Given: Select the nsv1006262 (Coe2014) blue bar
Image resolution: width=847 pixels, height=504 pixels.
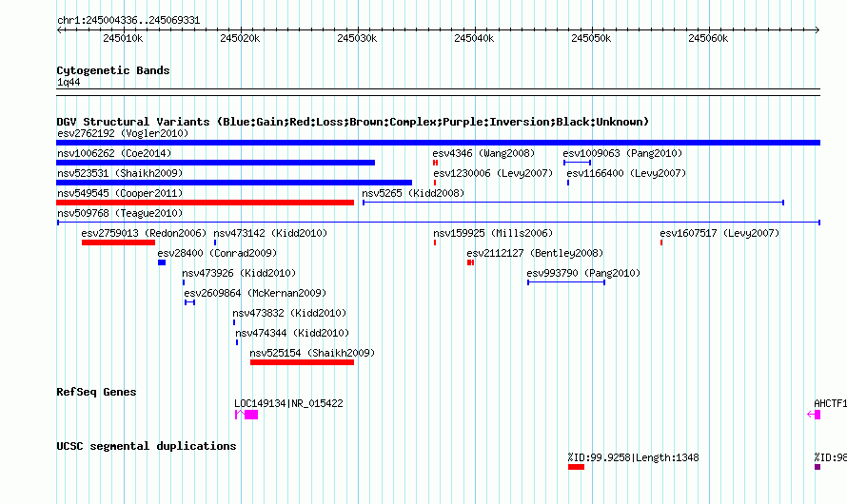Looking at the screenshot, I should pyautogui.click(x=215, y=163).
